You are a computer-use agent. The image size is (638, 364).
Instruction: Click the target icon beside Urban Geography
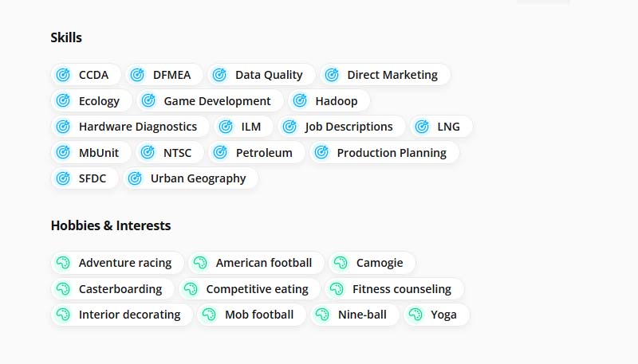(x=135, y=178)
